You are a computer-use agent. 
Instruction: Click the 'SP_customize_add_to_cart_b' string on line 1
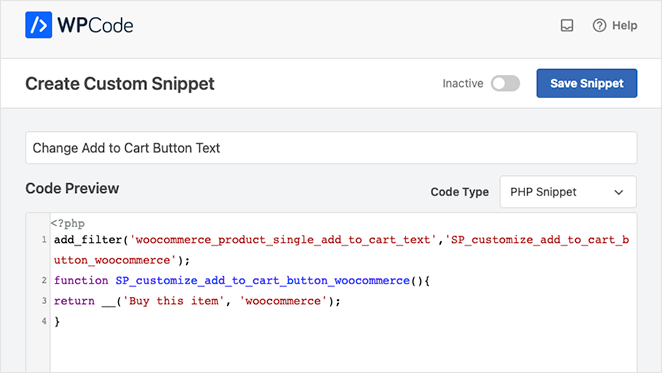537,240
